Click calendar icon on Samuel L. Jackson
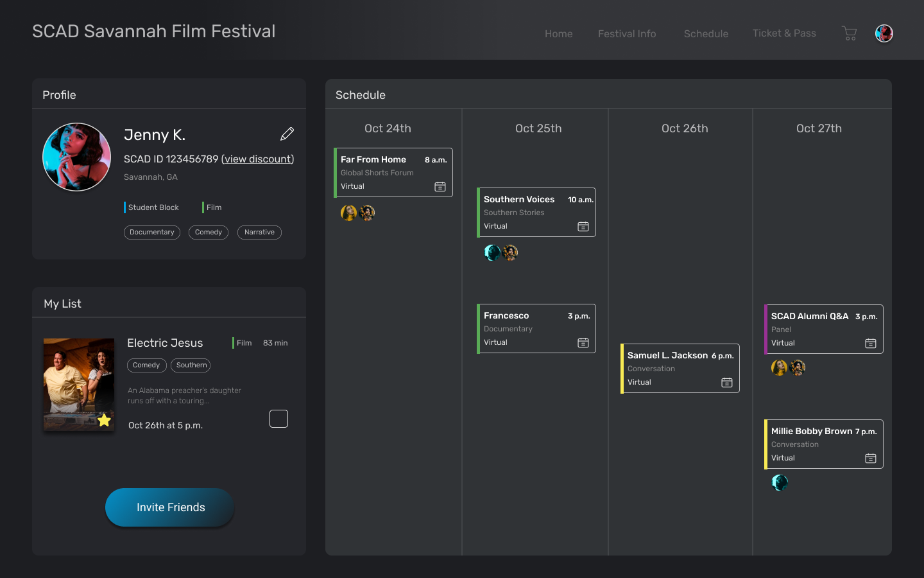This screenshot has width=924, height=578. click(727, 383)
